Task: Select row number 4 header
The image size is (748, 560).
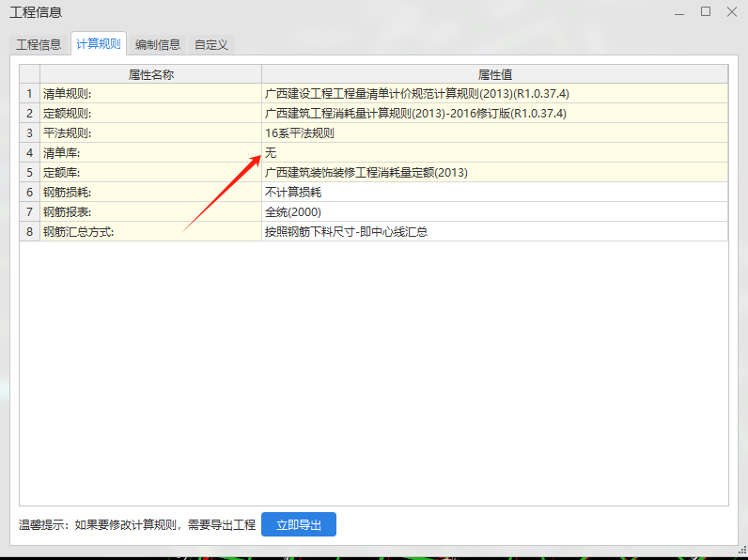Action: click(29, 152)
